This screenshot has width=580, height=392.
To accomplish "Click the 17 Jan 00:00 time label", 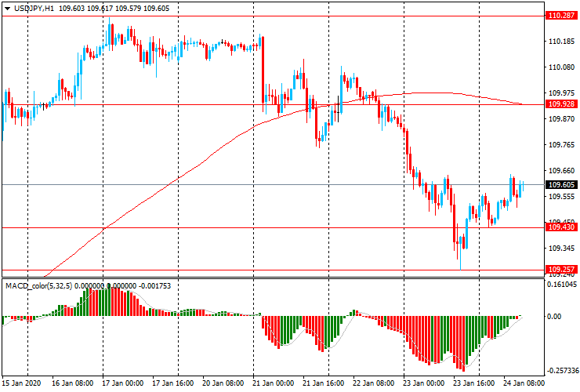I will tap(122, 383).
